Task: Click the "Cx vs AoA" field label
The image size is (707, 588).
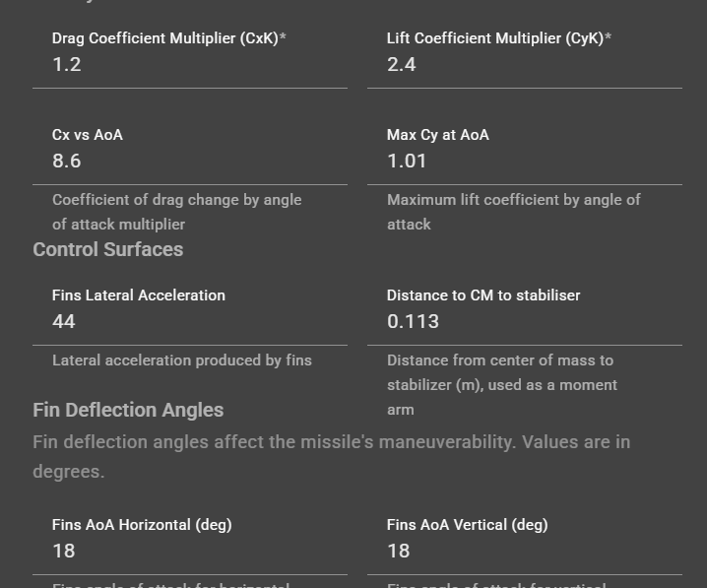Action: click(88, 135)
